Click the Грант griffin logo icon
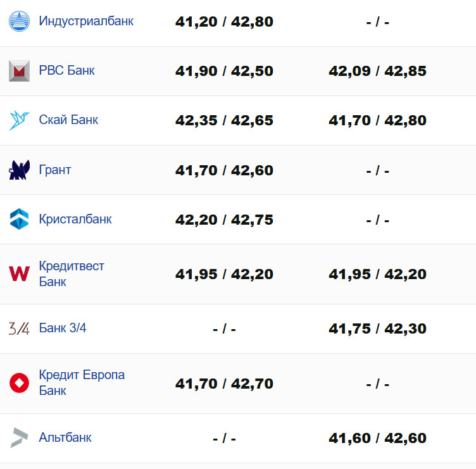This screenshot has height=469, width=476. (19, 170)
